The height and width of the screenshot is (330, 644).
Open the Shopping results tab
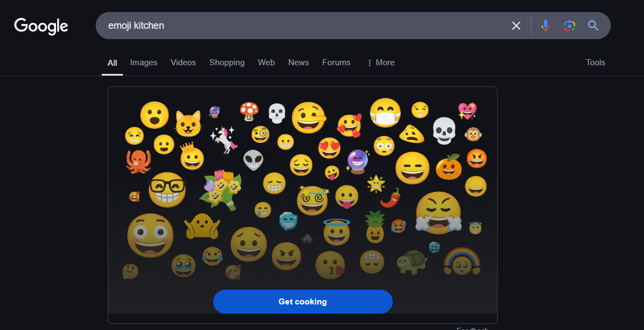[227, 63]
